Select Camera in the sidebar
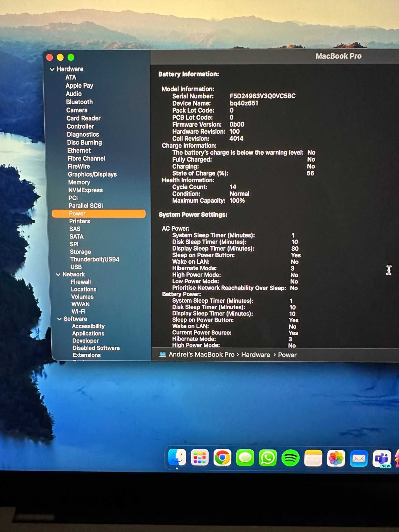Viewport: 399px width, 532px height. click(x=77, y=110)
